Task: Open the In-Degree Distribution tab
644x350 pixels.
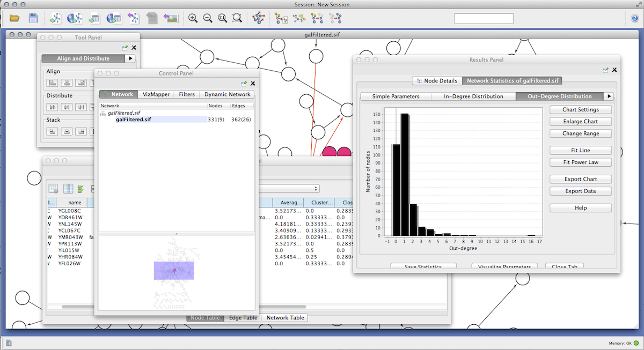Action: 473,96
